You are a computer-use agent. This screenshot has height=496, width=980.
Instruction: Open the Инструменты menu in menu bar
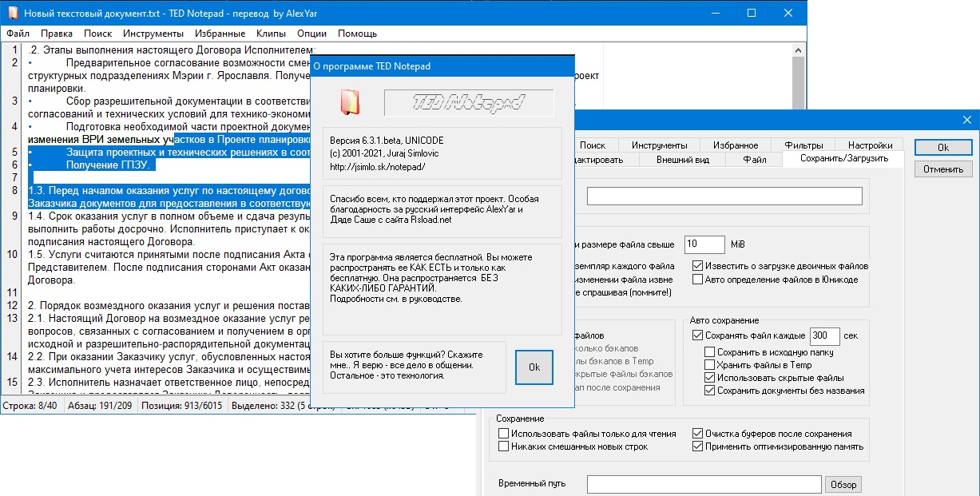(x=153, y=34)
